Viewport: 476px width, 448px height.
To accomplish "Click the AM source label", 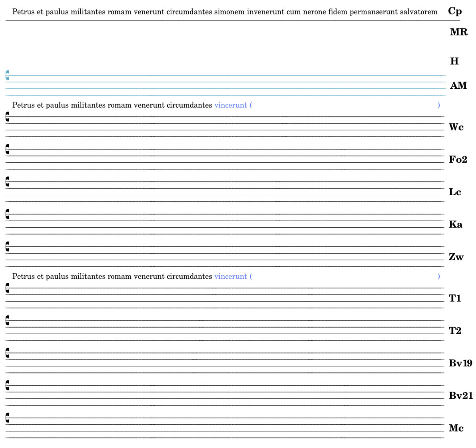I will (x=458, y=86).
